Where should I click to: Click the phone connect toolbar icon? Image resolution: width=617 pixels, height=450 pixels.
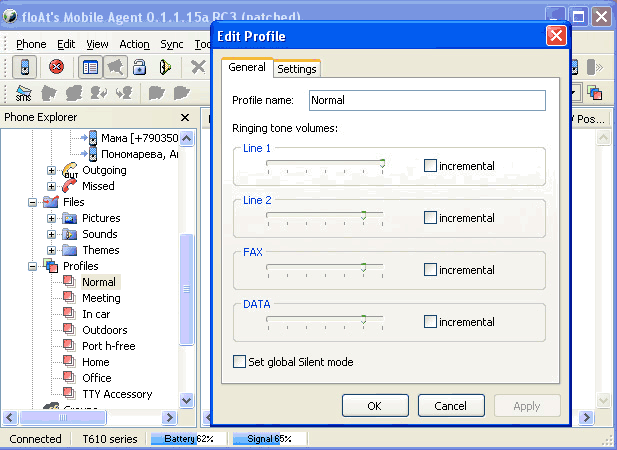[25, 67]
